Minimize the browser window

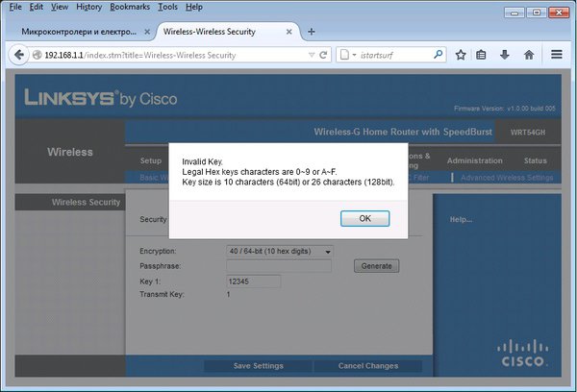click(514, 12)
